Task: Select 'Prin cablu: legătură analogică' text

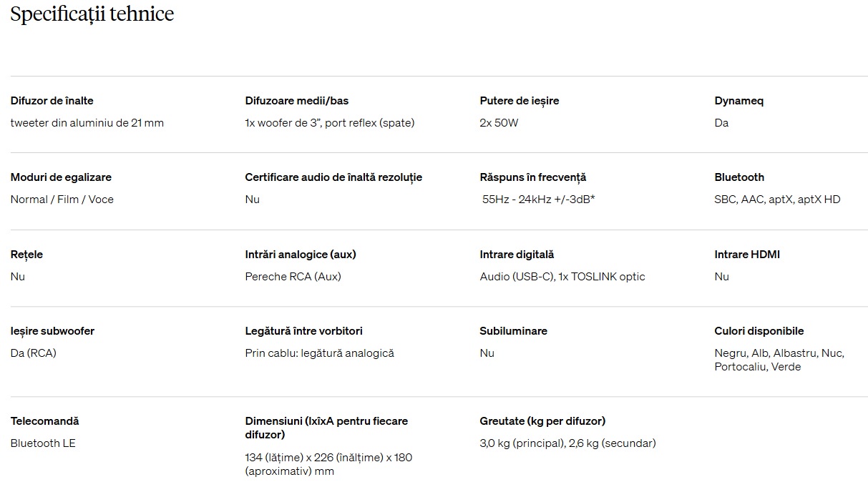Action: pyautogui.click(x=320, y=353)
